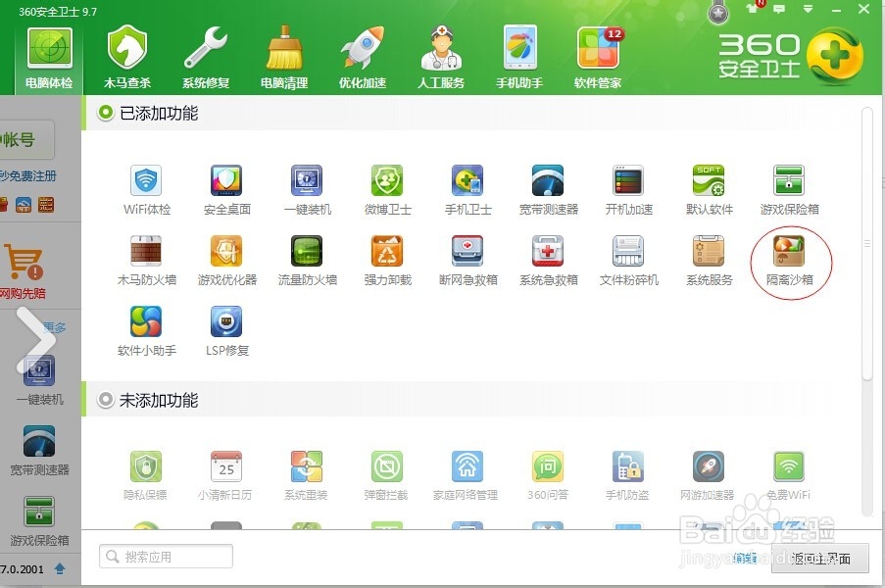Open 默认软件 settings tool
The height and width of the screenshot is (588, 885).
709,189
